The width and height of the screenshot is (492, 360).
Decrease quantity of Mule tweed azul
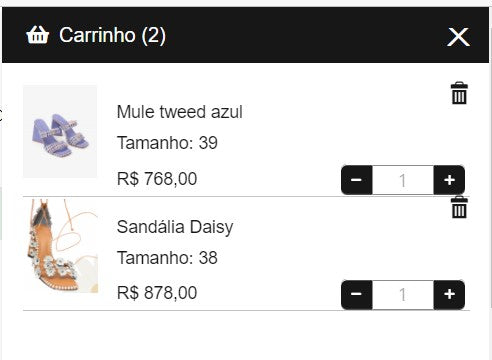(x=356, y=180)
